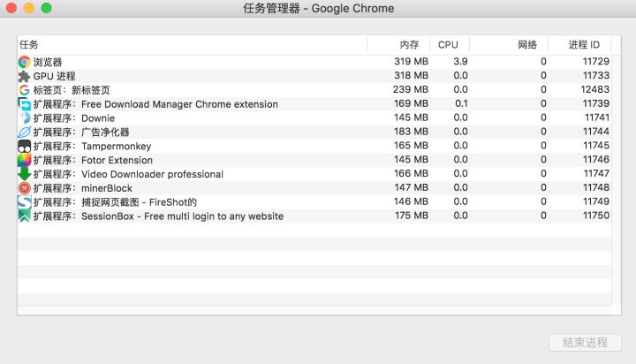Click the 166 MB memory value
The height and width of the screenshot is (364, 636).
tap(411, 173)
